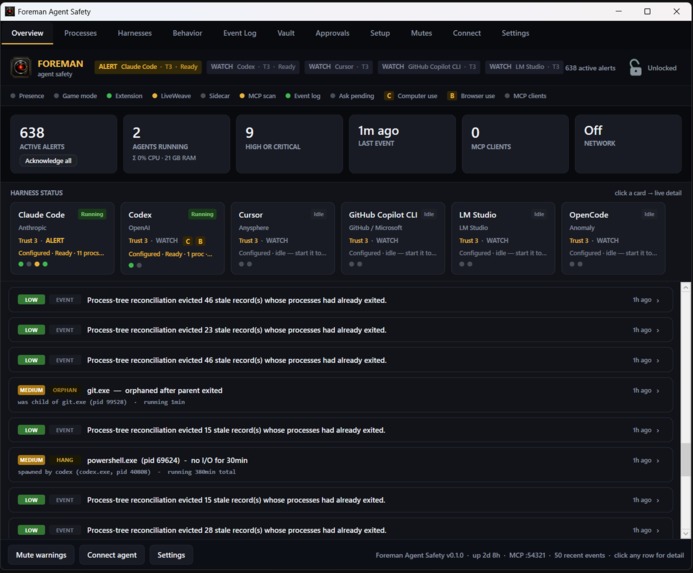This screenshot has height=573, width=693.
Task: Click the Running badge on Codex card
Action: coord(202,214)
